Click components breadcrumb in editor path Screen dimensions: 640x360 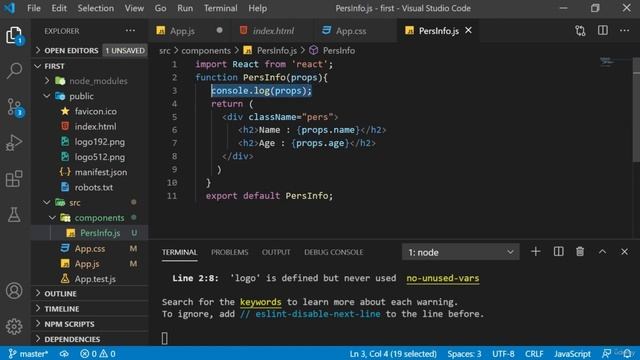coord(206,50)
